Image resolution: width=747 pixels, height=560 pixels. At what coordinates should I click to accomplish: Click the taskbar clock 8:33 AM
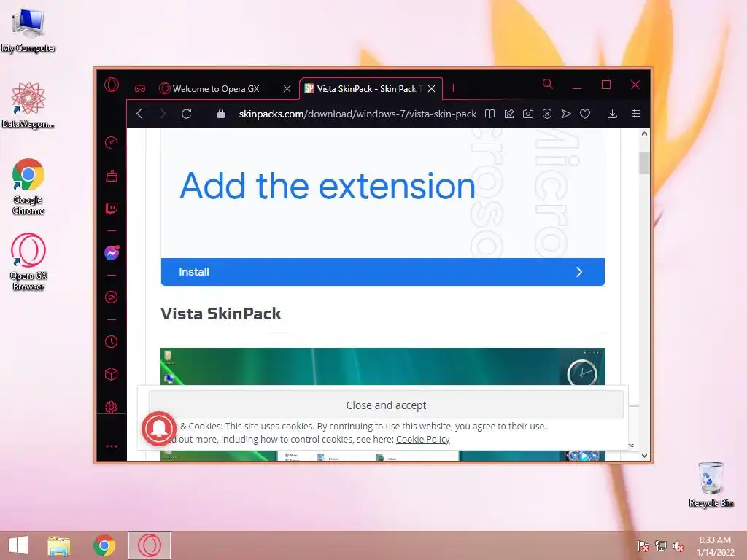715,540
